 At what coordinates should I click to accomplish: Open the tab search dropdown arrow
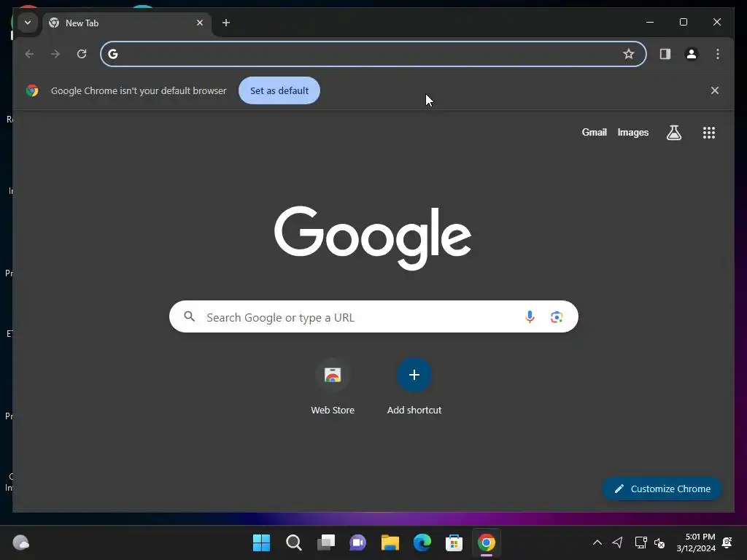[28, 23]
